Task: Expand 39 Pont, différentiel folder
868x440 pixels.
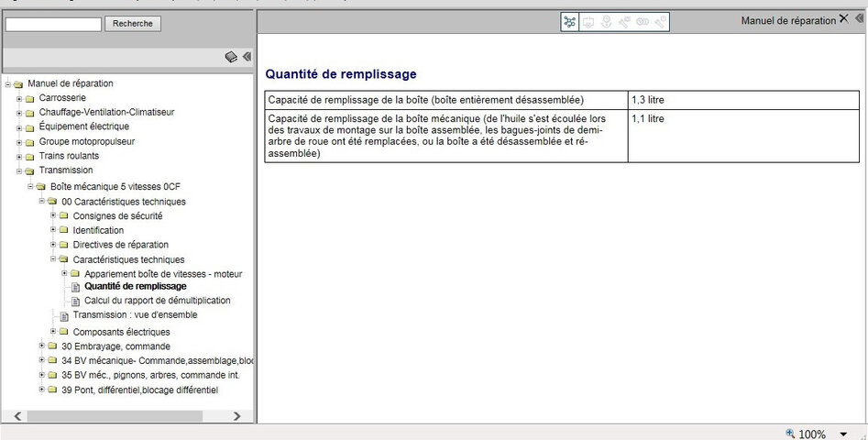Action: pos(42,389)
